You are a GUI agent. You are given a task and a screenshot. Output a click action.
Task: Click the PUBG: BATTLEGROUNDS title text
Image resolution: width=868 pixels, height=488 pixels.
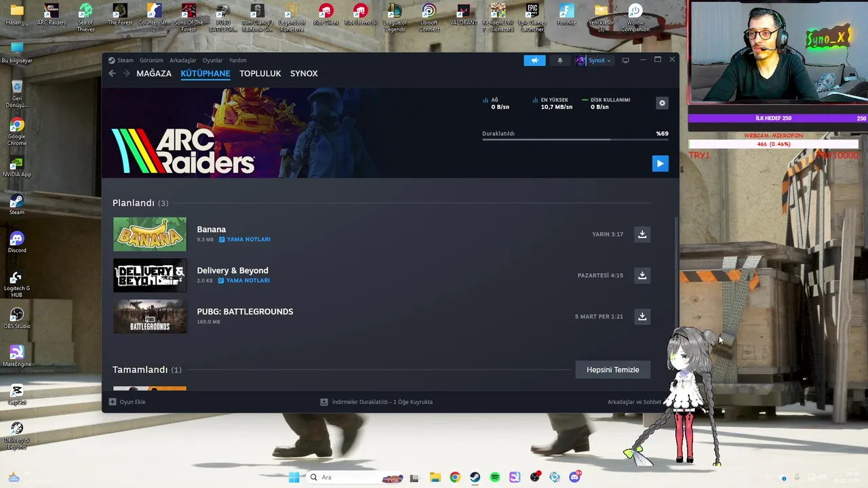pyautogui.click(x=245, y=312)
